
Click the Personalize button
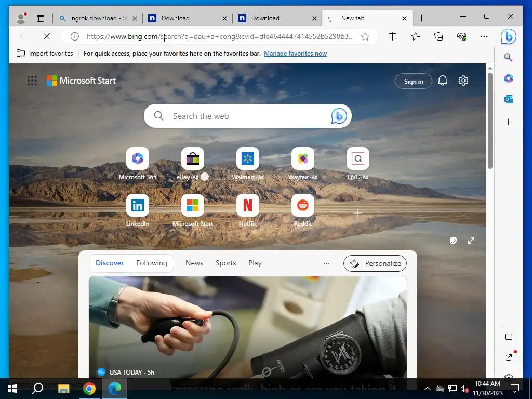coord(375,263)
